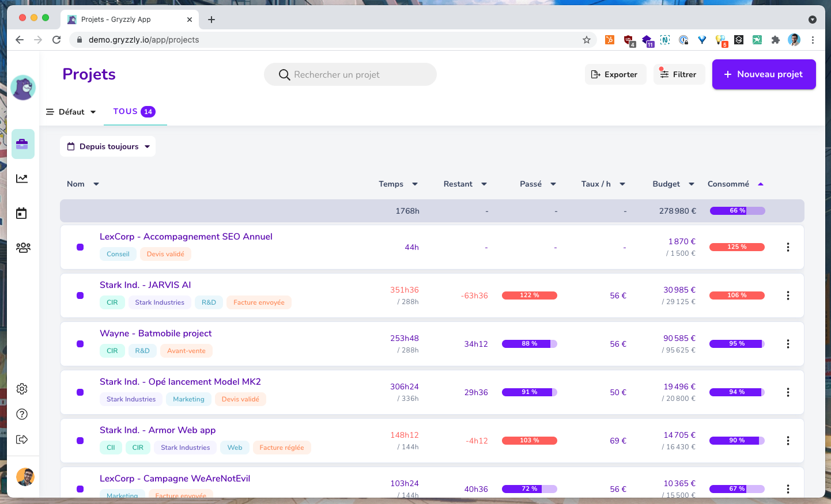Open the Stark Ind. - JARVIS AI project
Image resolution: width=831 pixels, height=504 pixels.
[145, 285]
